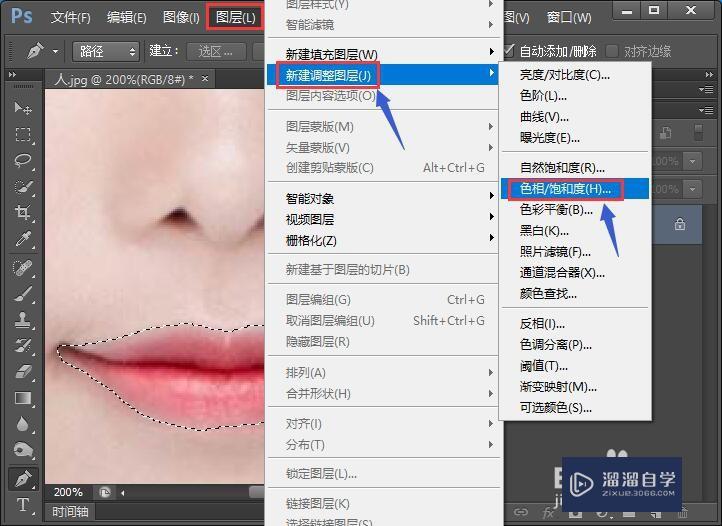Select the Gradient tool
Image resolution: width=722 pixels, height=526 pixels.
point(23,398)
